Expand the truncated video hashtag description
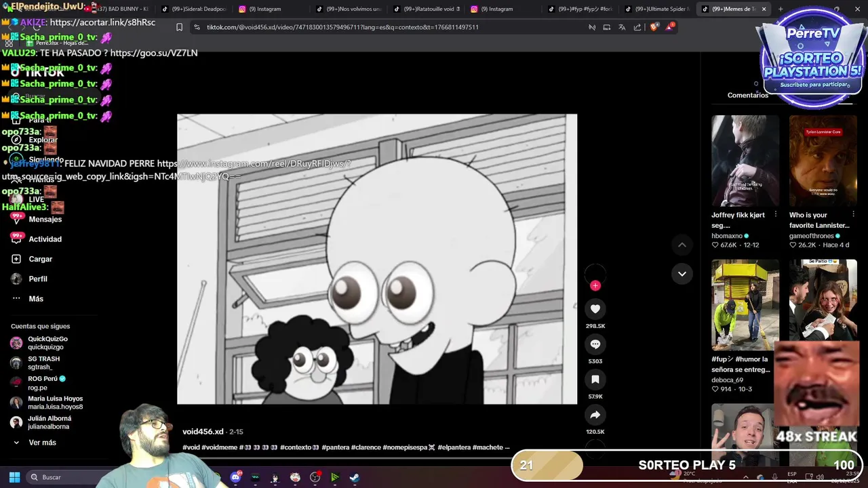Screen dimensions: 868x488 [507, 447]
